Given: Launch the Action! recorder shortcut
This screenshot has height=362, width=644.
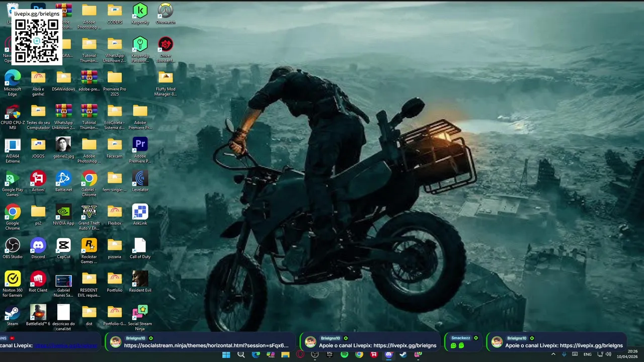Looking at the screenshot, I should 38,181.
